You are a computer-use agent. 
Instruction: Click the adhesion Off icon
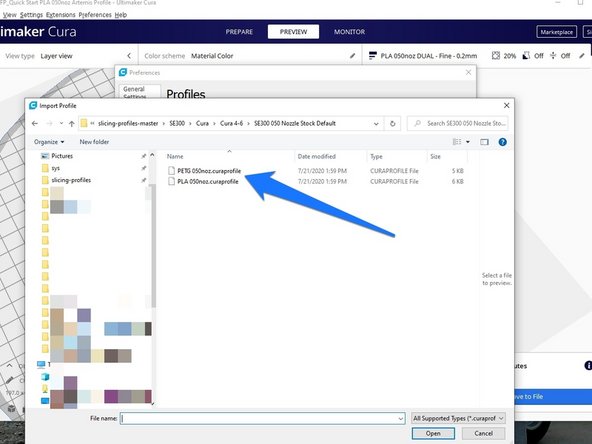pyautogui.click(x=553, y=56)
